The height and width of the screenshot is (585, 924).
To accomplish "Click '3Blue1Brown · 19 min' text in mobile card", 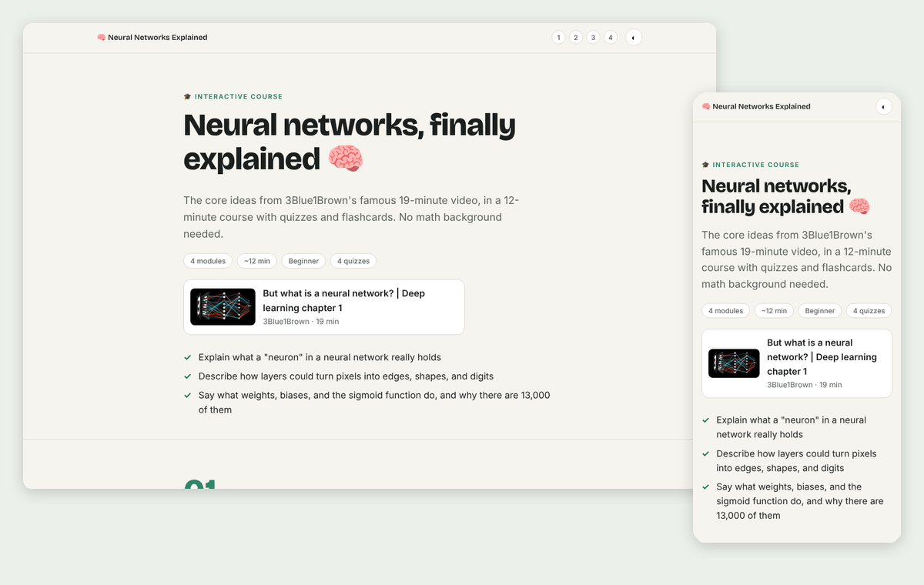I will click(x=804, y=385).
